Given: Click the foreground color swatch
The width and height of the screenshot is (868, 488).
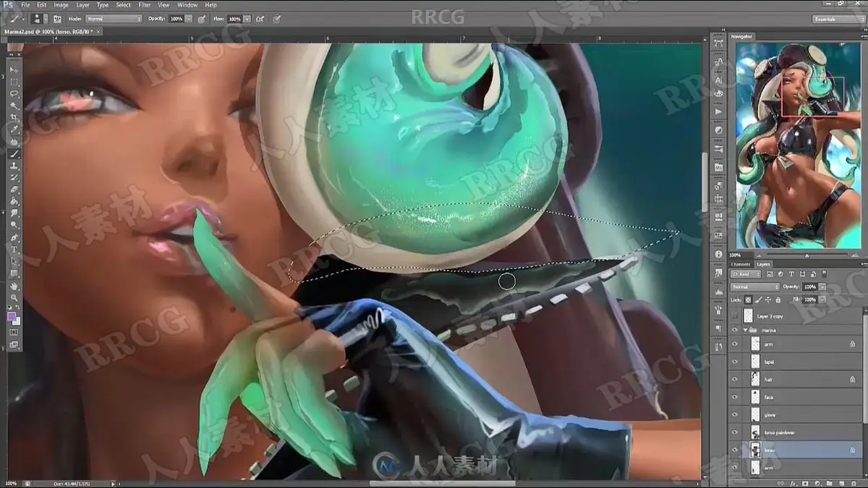Looking at the screenshot, I should tap(12, 317).
